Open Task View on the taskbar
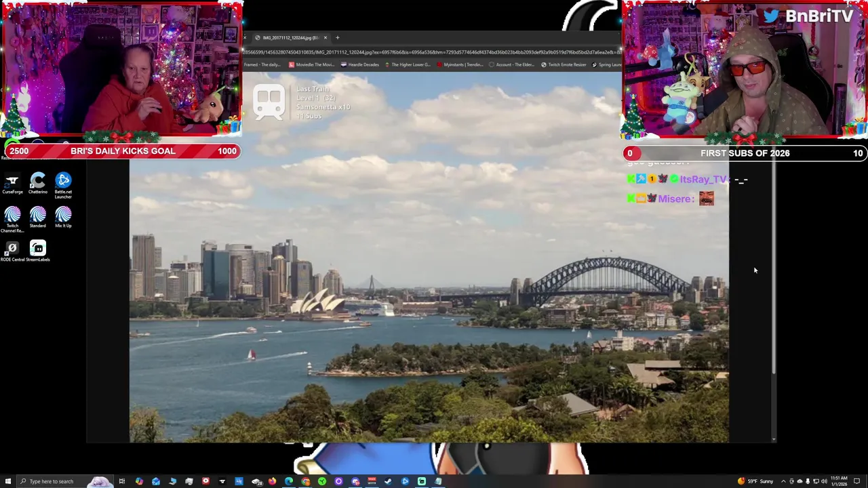This screenshot has width=868, height=488. tap(122, 481)
